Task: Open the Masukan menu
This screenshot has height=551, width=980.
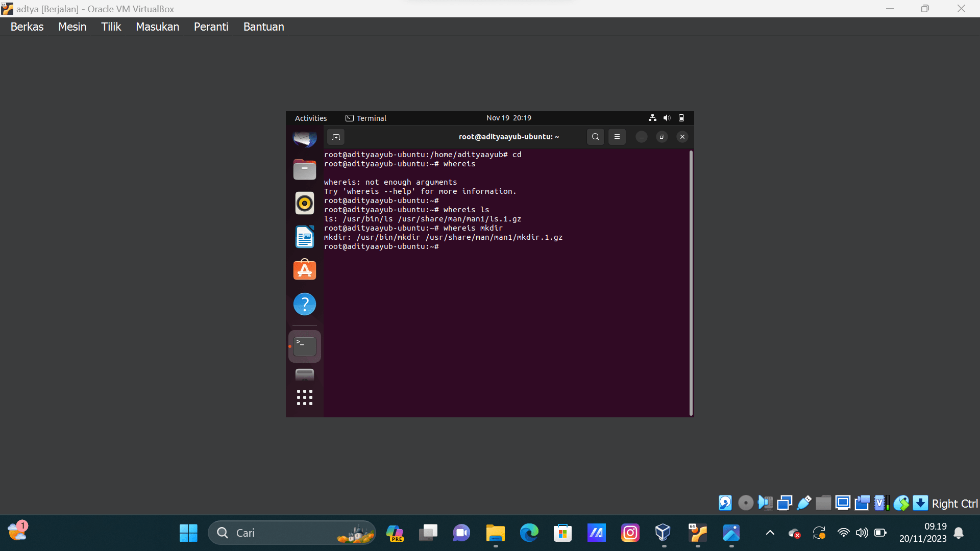Action: click(157, 27)
